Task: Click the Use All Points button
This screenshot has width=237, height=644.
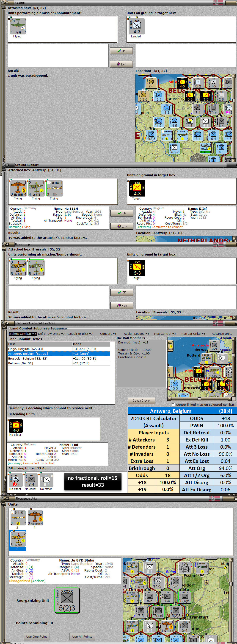Action: coord(82,636)
